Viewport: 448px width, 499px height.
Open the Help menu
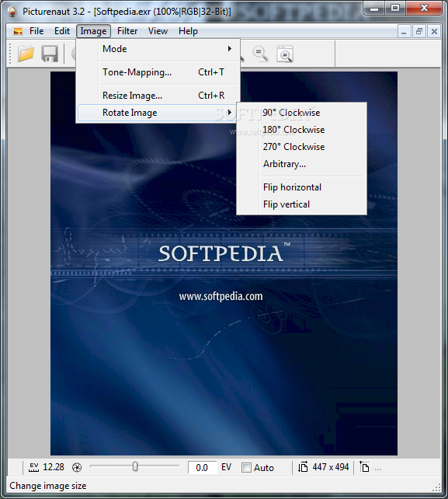coord(188,31)
